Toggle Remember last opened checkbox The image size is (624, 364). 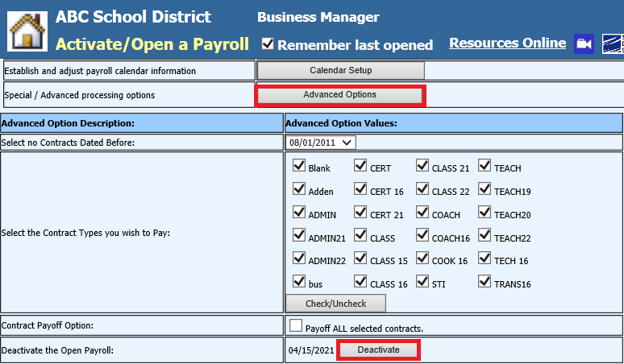tap(268, 44)
